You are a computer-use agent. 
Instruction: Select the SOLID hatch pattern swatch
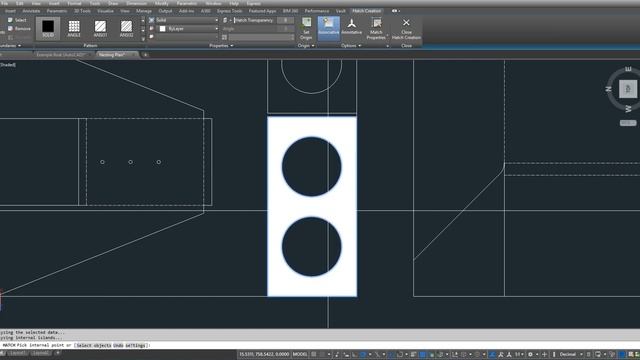(48, 28)
